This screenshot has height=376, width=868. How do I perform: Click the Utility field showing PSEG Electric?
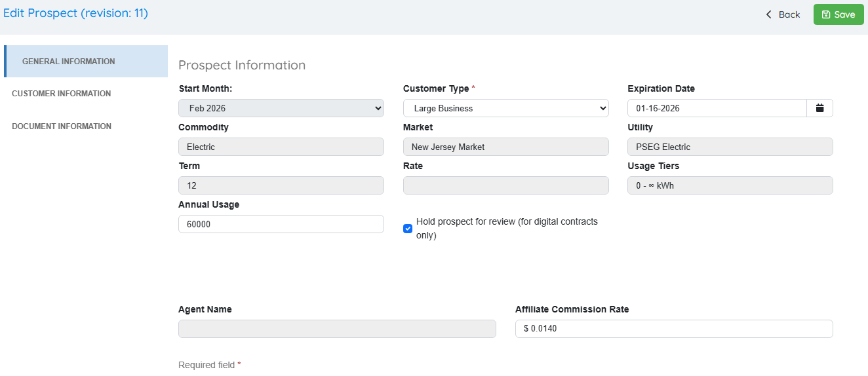click(730, 147)
